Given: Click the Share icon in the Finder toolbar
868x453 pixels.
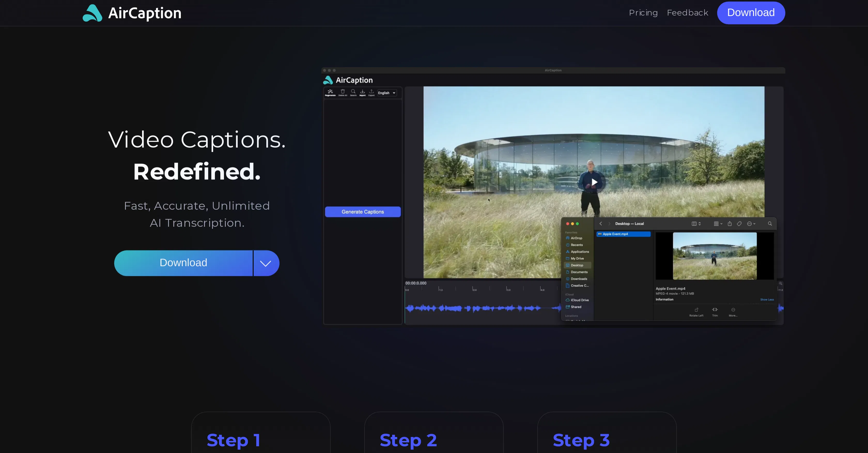Looking at the screenshot, I should coord(730,224).
